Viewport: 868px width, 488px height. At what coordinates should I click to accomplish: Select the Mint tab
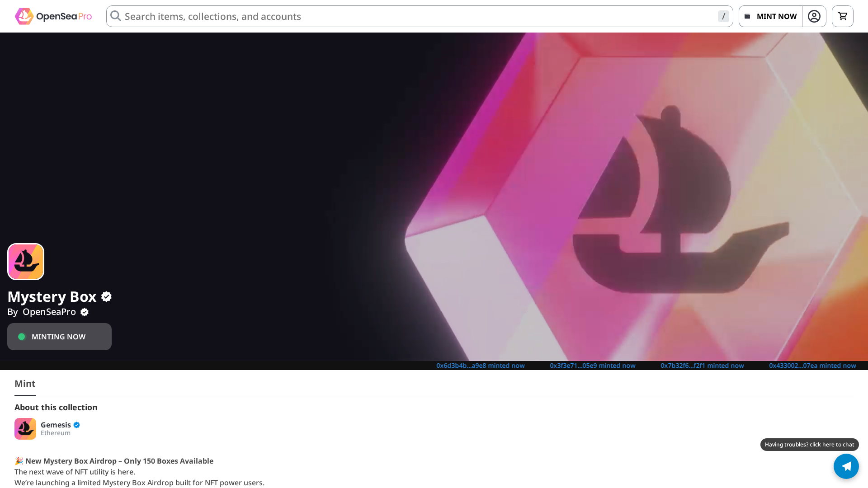(25, 384)
